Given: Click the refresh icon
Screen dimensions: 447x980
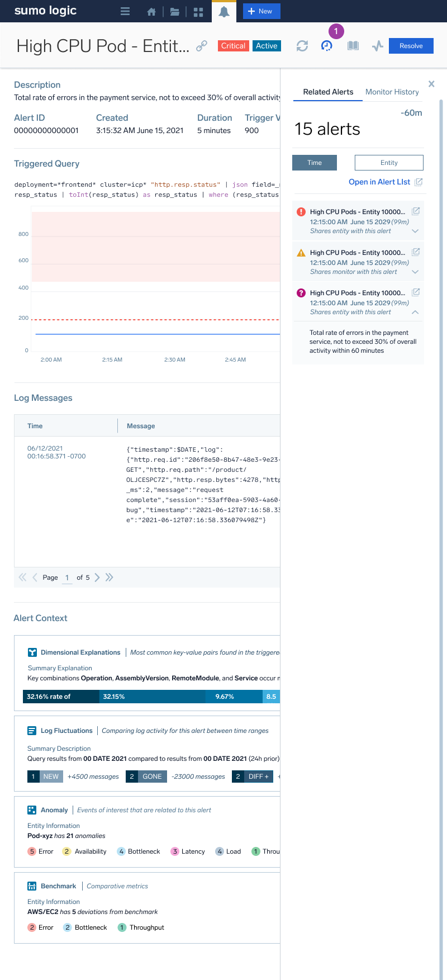Looking at the screenshot, I should (302, 46).
